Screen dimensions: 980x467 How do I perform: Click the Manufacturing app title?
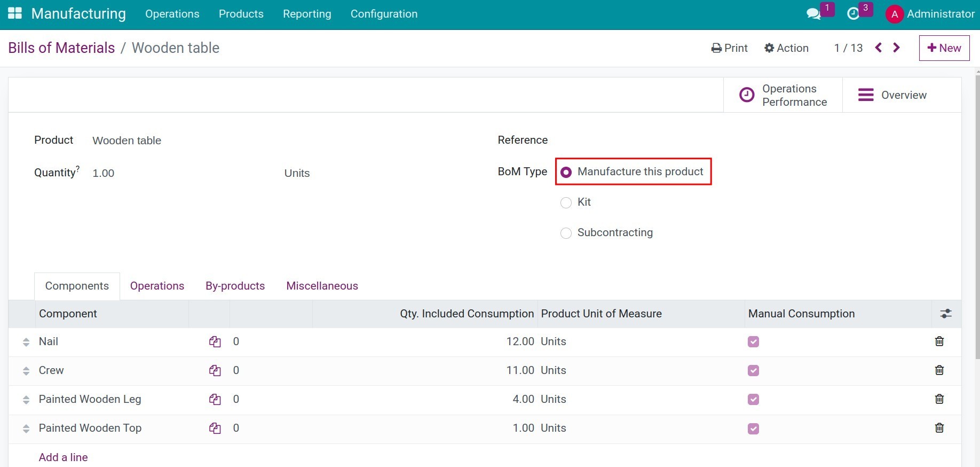(78, 14)
